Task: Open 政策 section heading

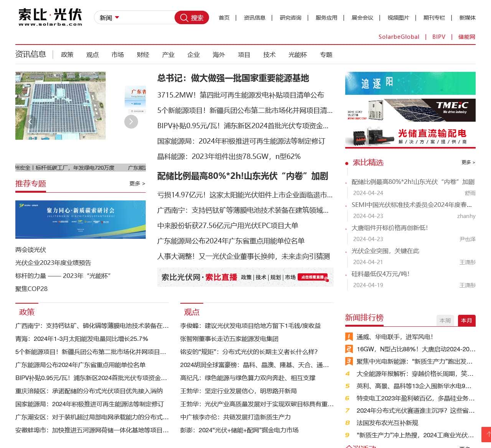Action: (x=27, y=312)
